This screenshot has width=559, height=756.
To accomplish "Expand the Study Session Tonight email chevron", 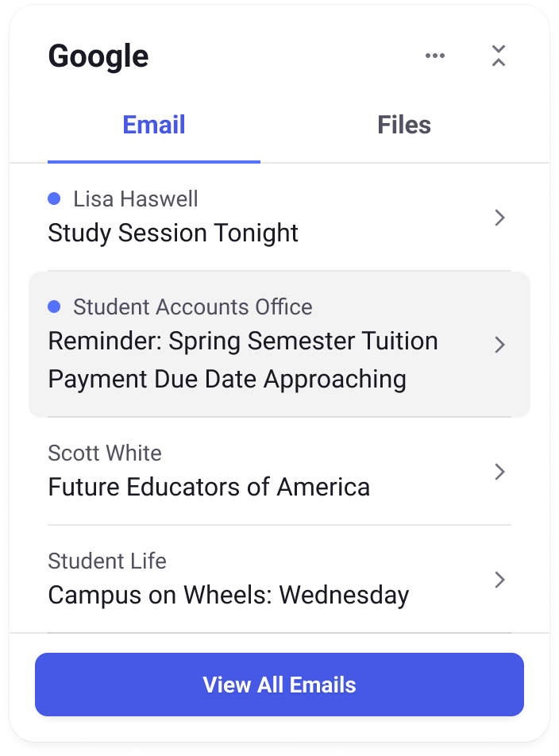I will coord(499,218).
